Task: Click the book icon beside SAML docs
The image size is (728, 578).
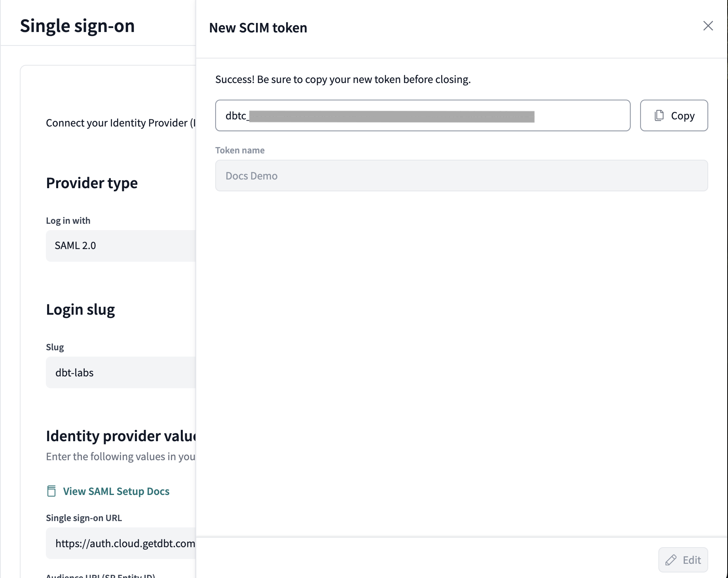Action: tap(51, 491)
